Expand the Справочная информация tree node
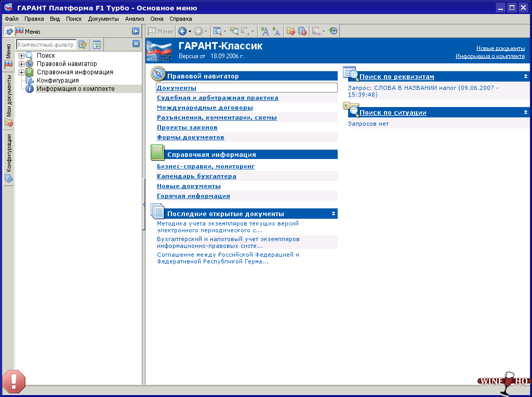 pyautogui.click(x=21, y=72)
